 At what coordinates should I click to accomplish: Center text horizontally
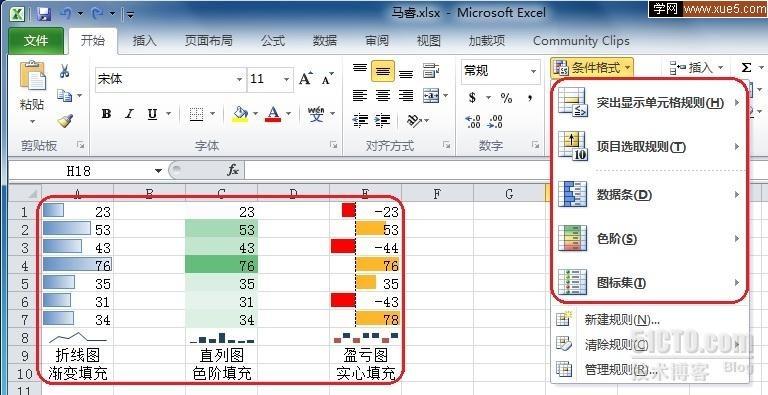pyautogui.click(x=383, y=95)
